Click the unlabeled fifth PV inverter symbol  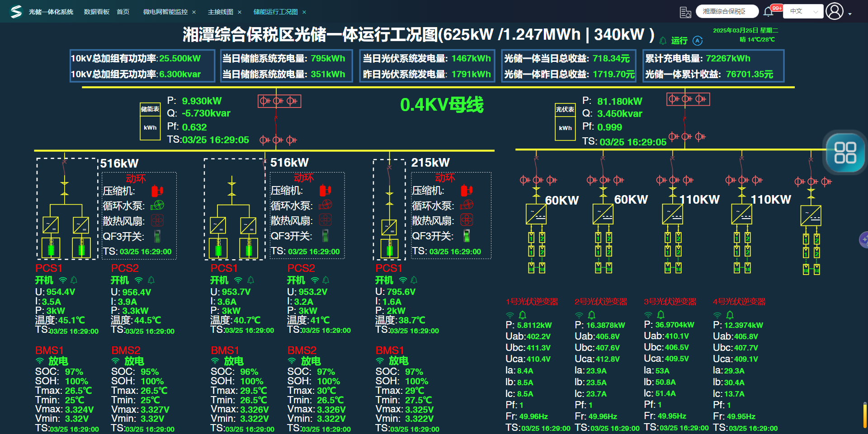pos(811,216)
